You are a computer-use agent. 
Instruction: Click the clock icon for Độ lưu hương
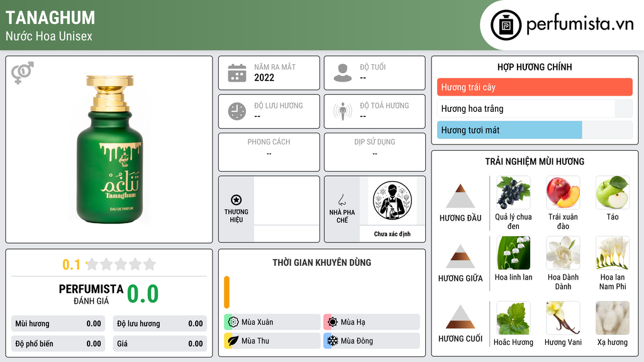click(x=237, y=111)
